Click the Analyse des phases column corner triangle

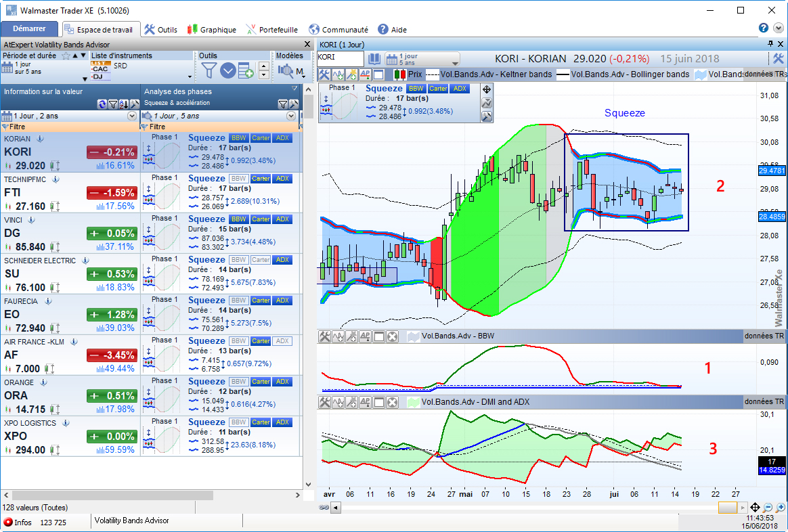pyautogui.click(x=294, y=89)
